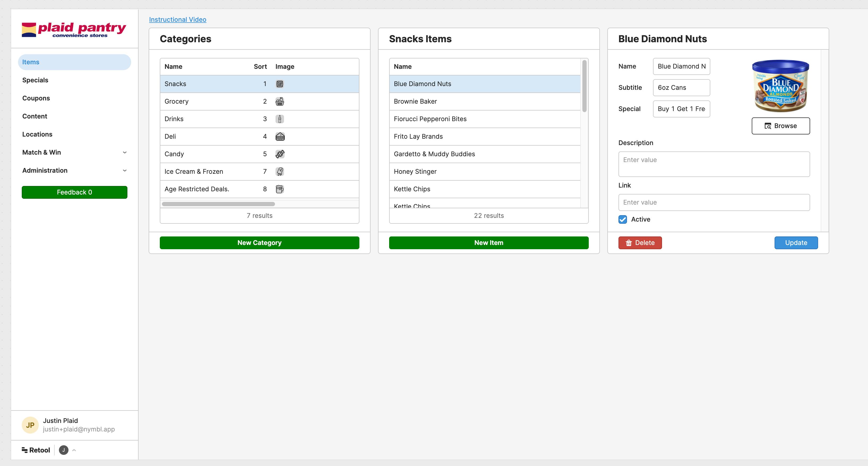Viewport: 868px width, 466px height.
Task: Open the user menu caret beside Retool
Action: tap(74, 450)
